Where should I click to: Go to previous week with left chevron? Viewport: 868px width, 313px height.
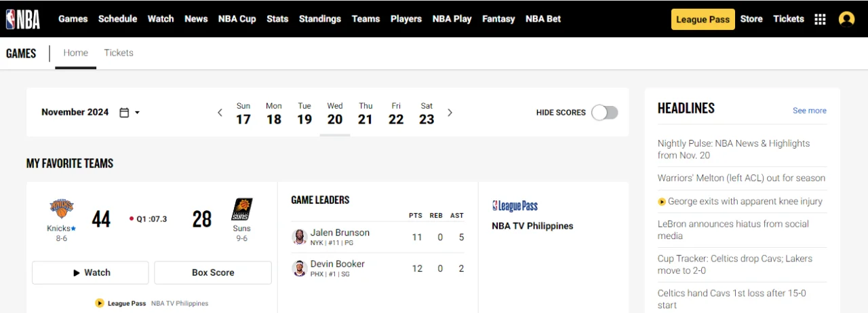click(x=220, y=113)
